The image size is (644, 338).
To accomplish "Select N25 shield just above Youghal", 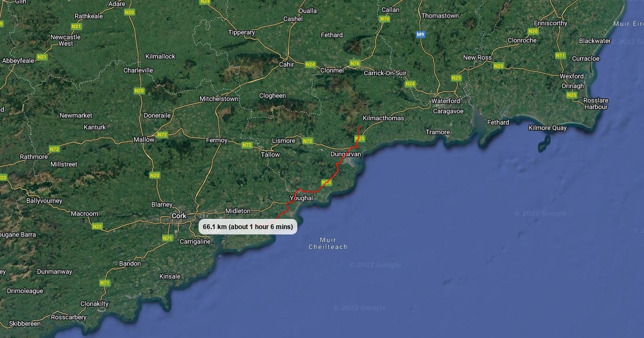I will tap(326, 182).
